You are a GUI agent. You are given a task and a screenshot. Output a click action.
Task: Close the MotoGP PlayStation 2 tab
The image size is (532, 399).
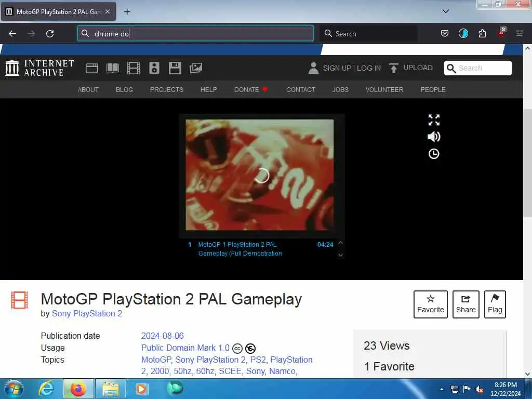[108, 11]
